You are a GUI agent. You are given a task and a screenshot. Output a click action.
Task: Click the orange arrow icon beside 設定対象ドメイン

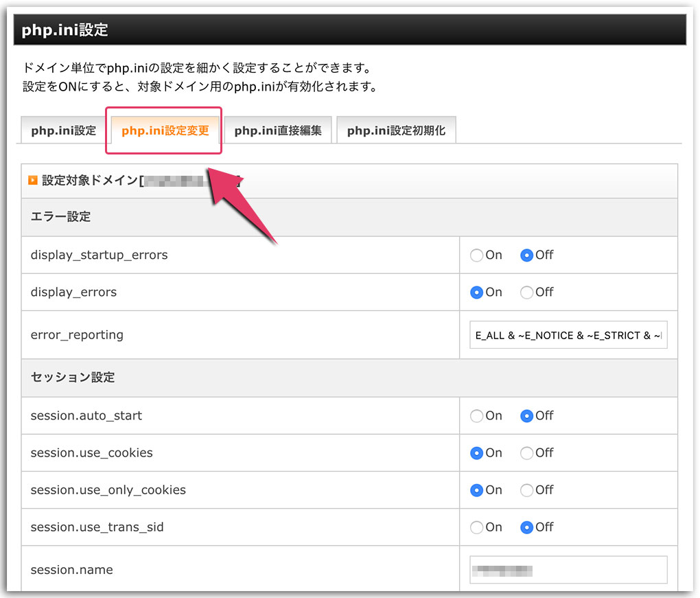[32, 181]
